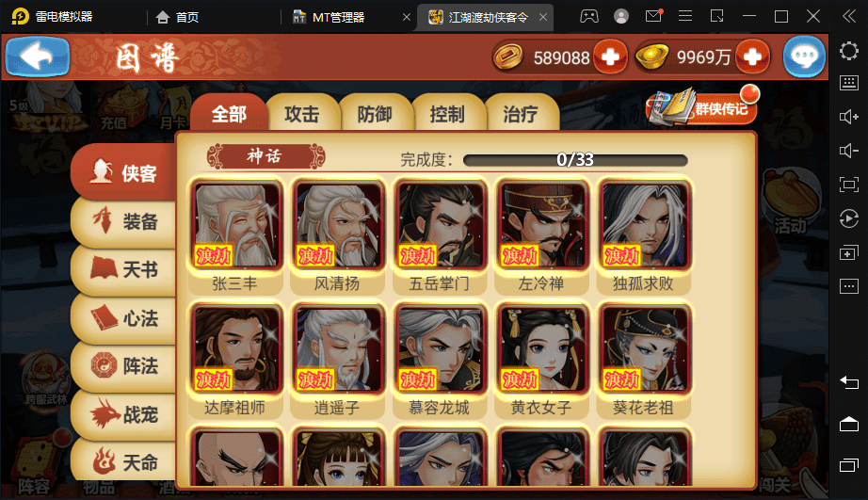Add copper coins with the plus icon

click(610, 56)
